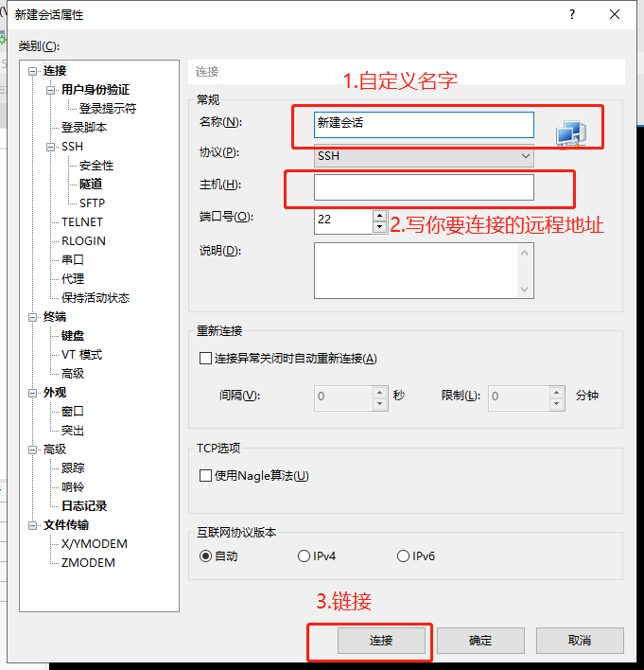Screen dimensions: 644x670
Task: Select 突出 under 外观
Action: tap(73, 431)
